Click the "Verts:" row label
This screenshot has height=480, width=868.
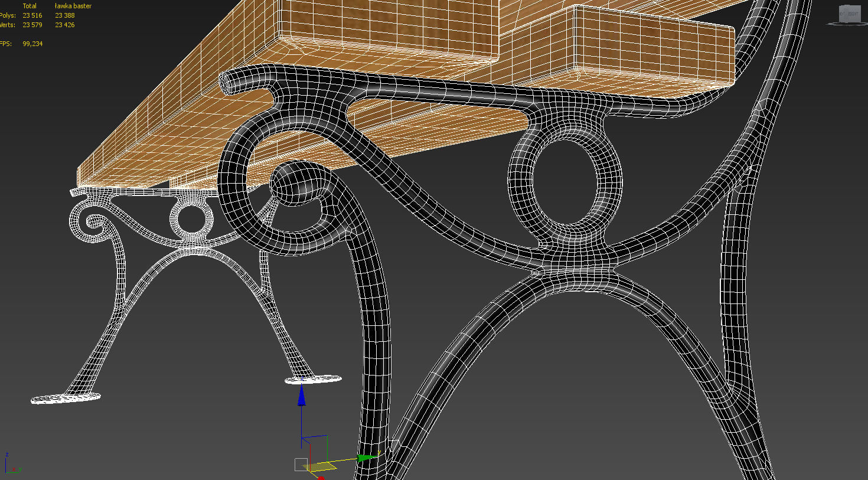pyautogui.click(x=8, y=25)
